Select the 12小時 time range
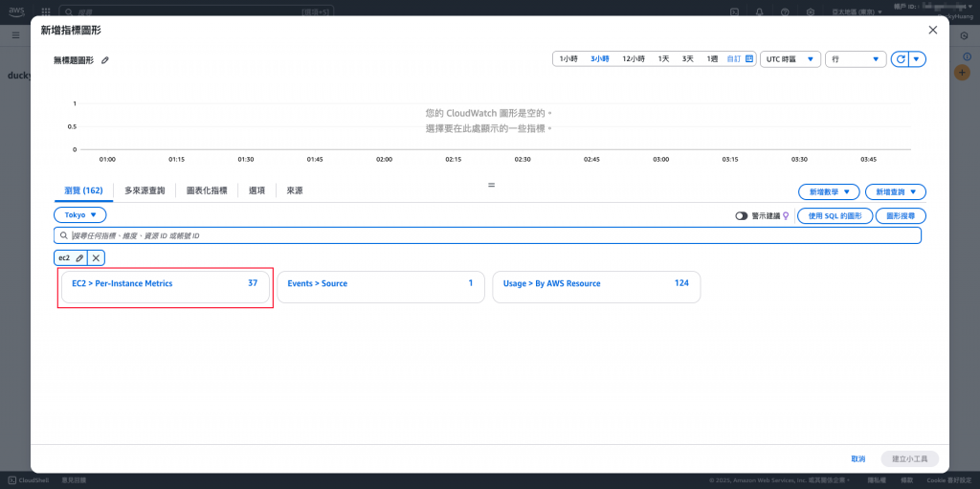980x489 pixels. click(x=634, y=58)
